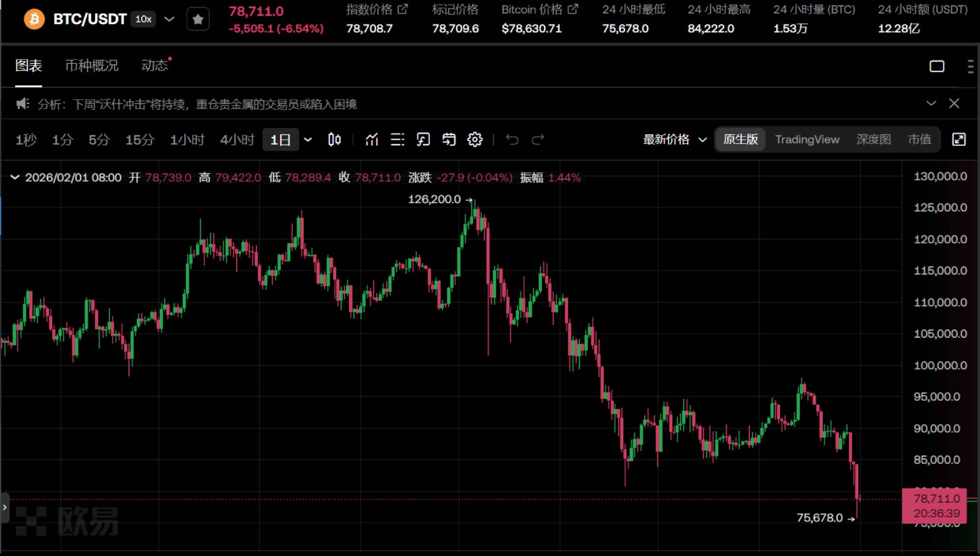Screen dimensions: 980x556
Task: Open the BTC/USDT pair selector dropdown
Action: 169,19
